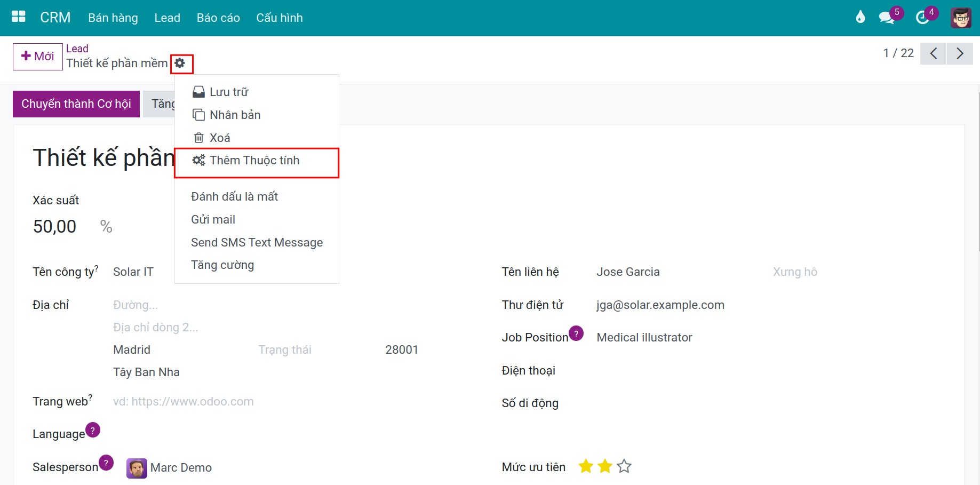Click Chuyển thành Cơ hội button

76,104
